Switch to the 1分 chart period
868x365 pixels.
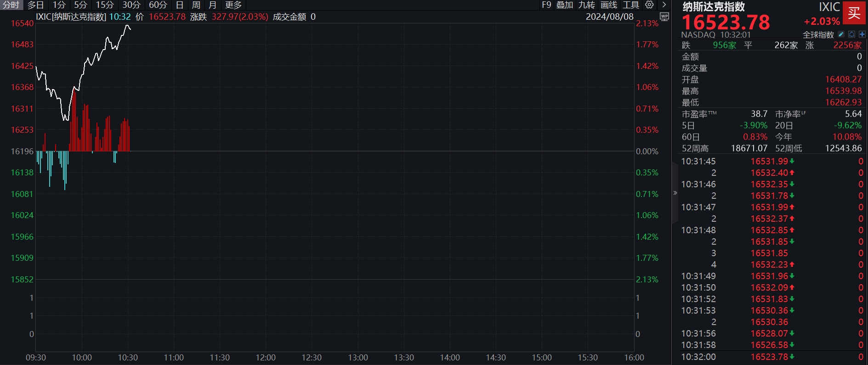[x=59, y=5]
